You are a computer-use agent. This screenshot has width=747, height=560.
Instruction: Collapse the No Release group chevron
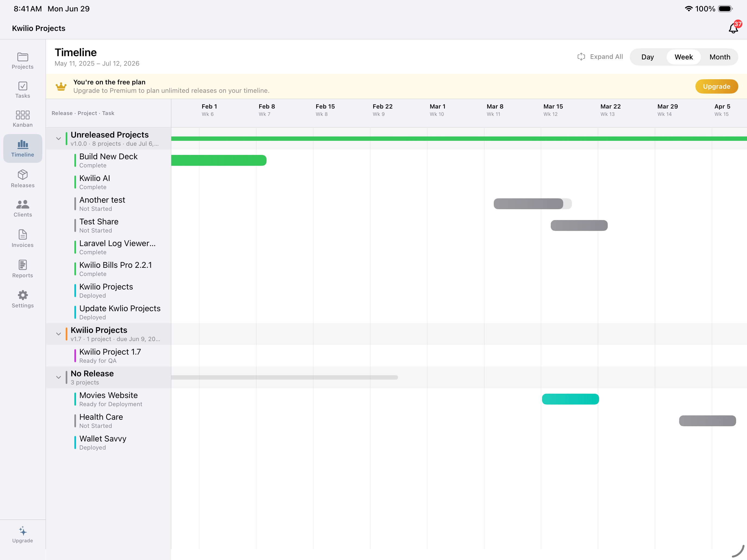pyautogui.click(x=58, y=377)
